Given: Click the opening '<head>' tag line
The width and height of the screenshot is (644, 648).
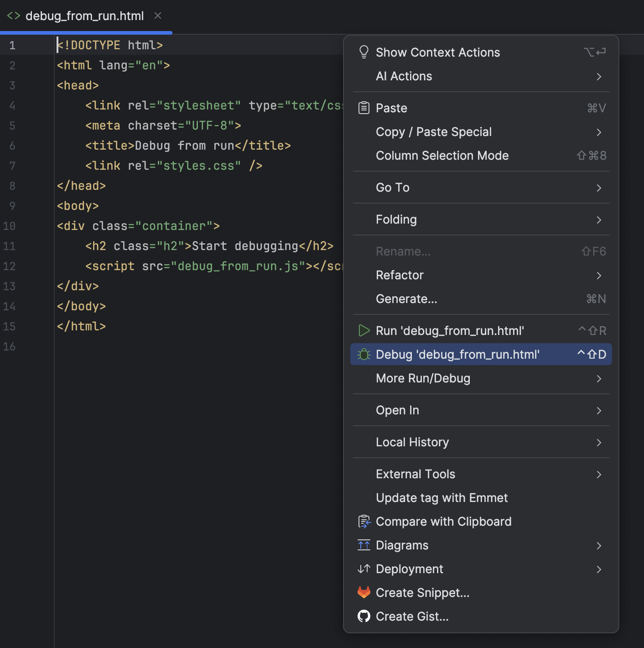Looking at the screenshot, I should [78, 85].
